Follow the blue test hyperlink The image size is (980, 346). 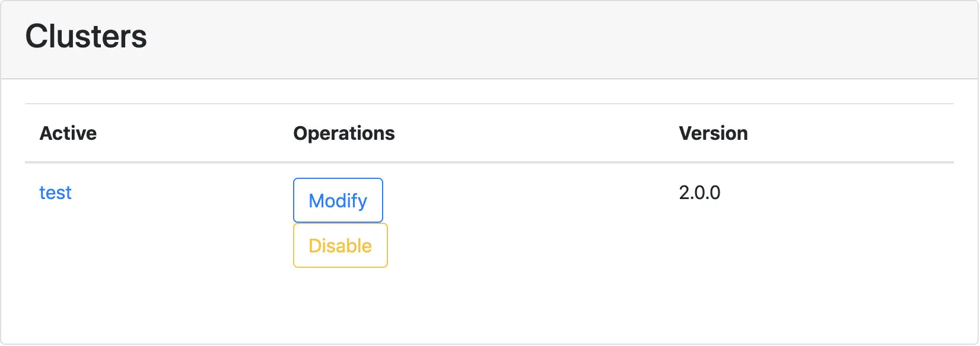pos(55,193)
